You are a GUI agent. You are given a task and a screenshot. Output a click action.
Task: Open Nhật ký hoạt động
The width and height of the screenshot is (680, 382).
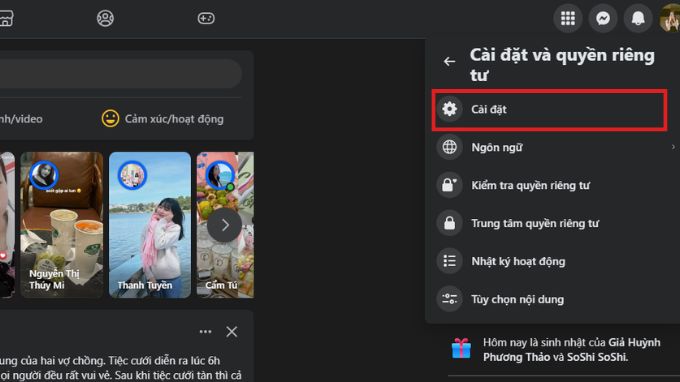click(556, 261)
